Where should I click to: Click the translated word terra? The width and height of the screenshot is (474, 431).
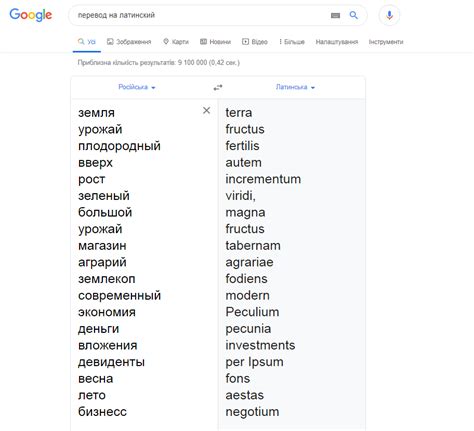click(239, 113)
